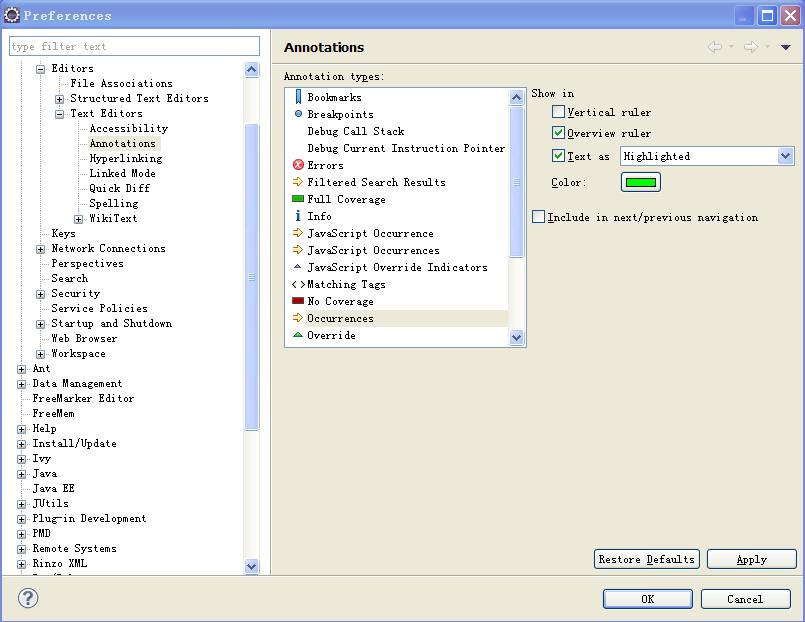Enable the Vertical ruler checkbox
This screenshot has height=622, width=805.
pos(559,112)
